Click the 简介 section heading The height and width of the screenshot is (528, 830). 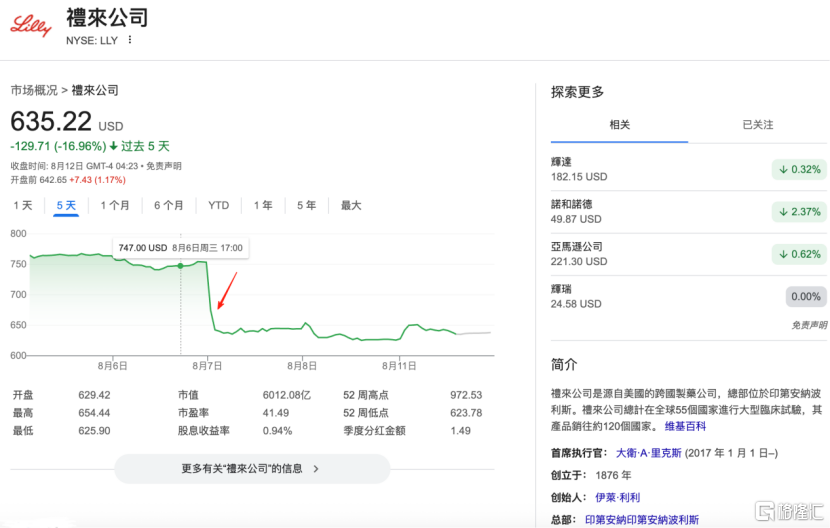pyautogui.click(x=564, y=364)
